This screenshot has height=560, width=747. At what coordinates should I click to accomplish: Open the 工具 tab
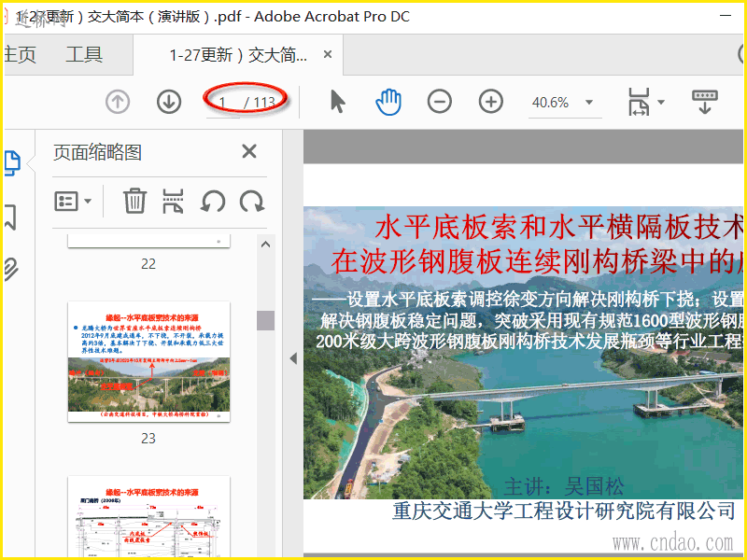pyautogui.click(x=84, y=55)
